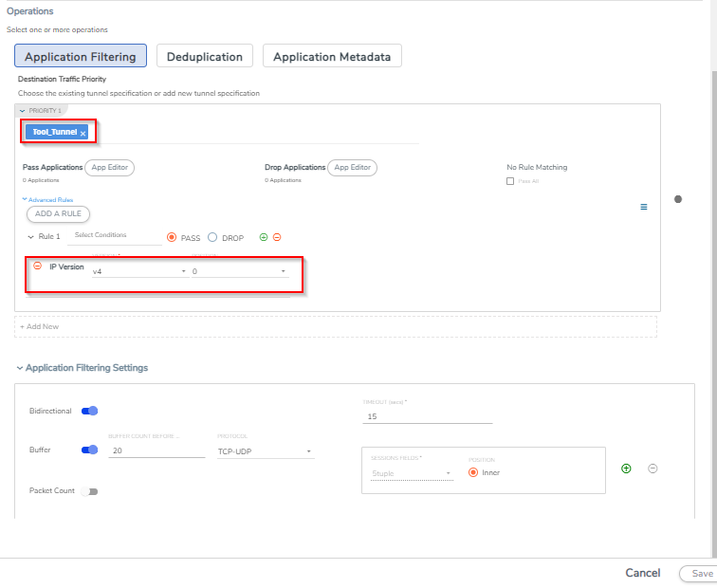Viewport: 717px width, 588px height.
Task: Remove the IP Version condition with minus icon
Action: (x=38, y=266)
